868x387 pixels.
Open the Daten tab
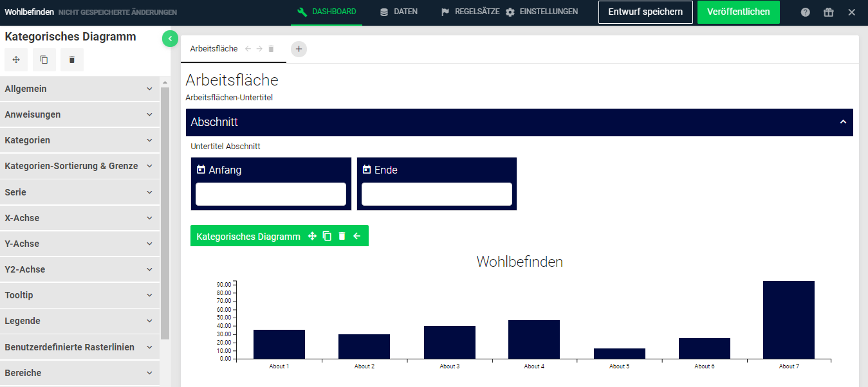tap(399, 12)
